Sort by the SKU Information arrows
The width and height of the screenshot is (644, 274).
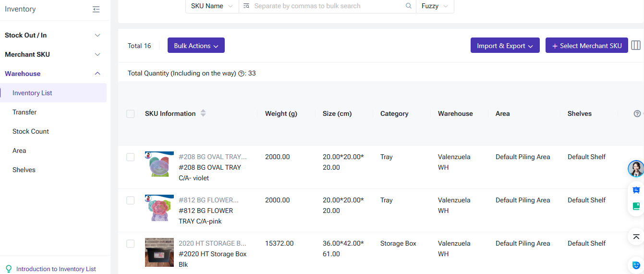pyautogui.click(x=203, y=113)
